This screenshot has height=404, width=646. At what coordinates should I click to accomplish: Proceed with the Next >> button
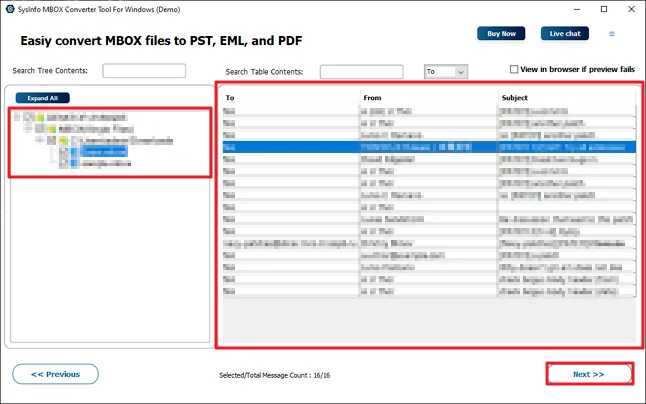coord(589,374)
